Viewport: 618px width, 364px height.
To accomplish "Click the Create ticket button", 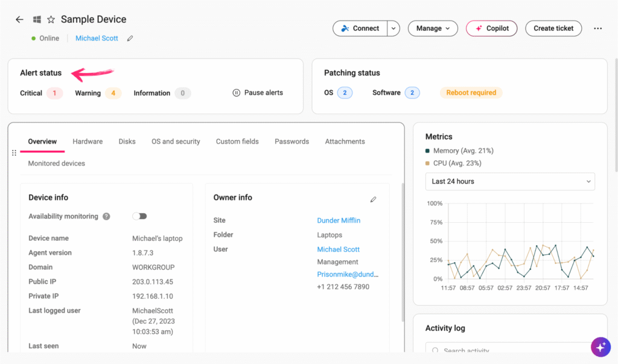I will click(553, 28).
